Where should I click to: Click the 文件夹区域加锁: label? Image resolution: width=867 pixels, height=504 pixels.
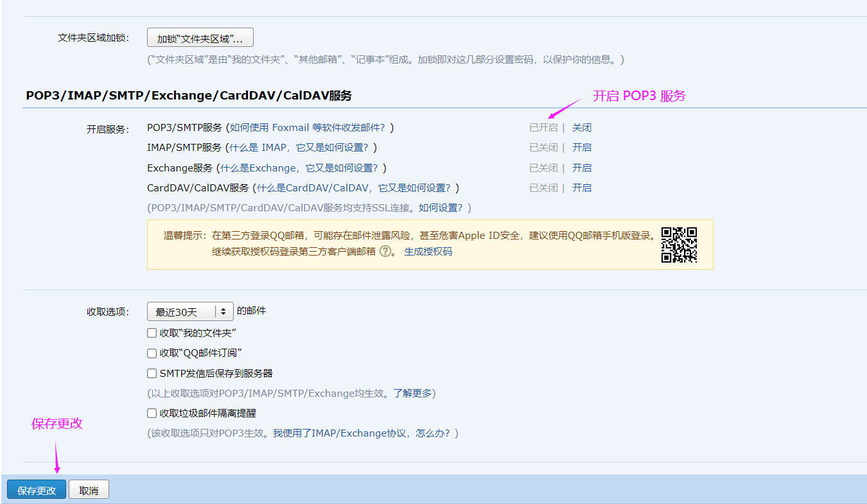click(x=94, y=37)
